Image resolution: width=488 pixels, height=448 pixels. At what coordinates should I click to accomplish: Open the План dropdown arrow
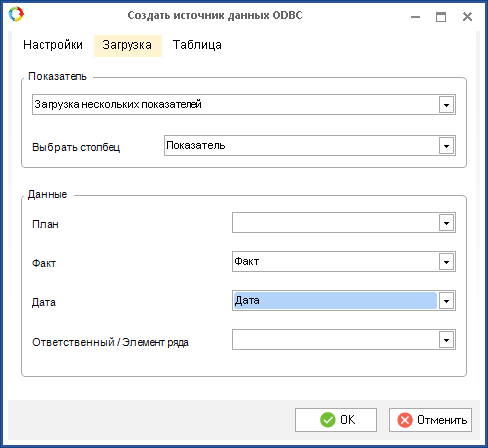click(446, 223)
